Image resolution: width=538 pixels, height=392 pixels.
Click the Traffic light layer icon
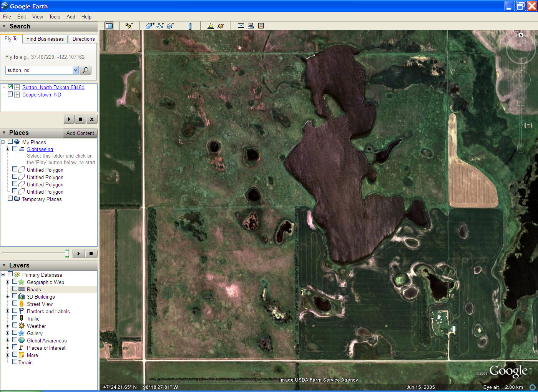coord(22,319)
